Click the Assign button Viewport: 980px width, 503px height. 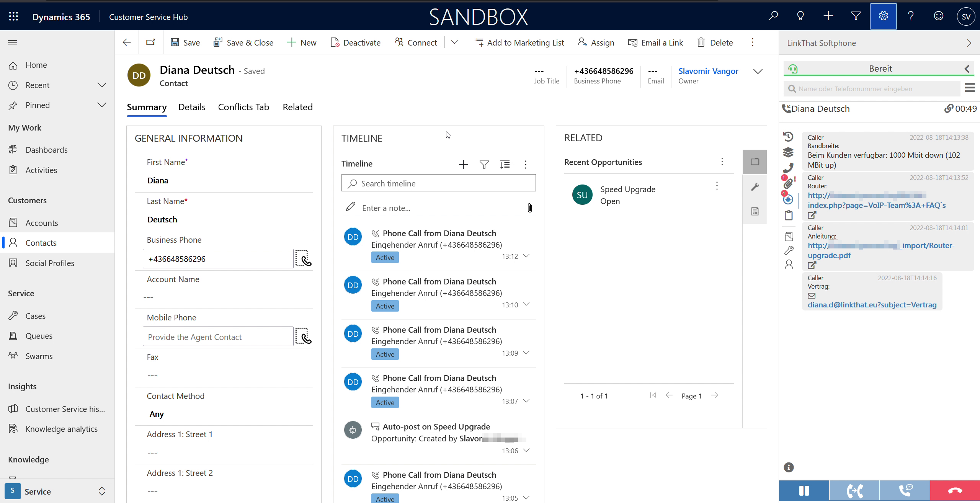coord(596,42)
